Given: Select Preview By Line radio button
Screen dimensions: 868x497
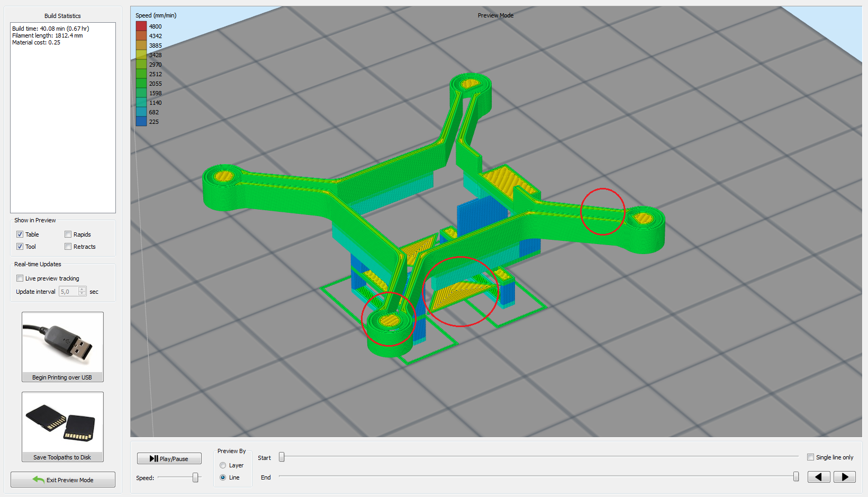Looking at the screenshot, I should point(223,477).
